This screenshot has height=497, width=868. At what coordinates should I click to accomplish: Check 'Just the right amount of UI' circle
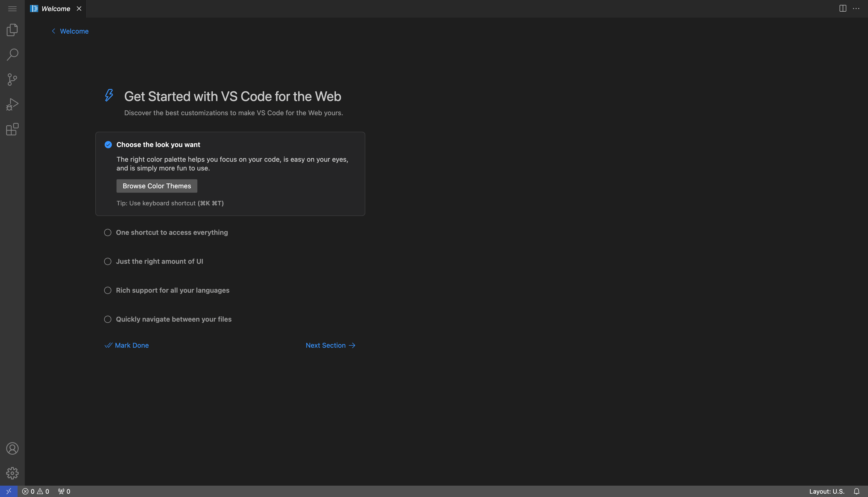107,261
